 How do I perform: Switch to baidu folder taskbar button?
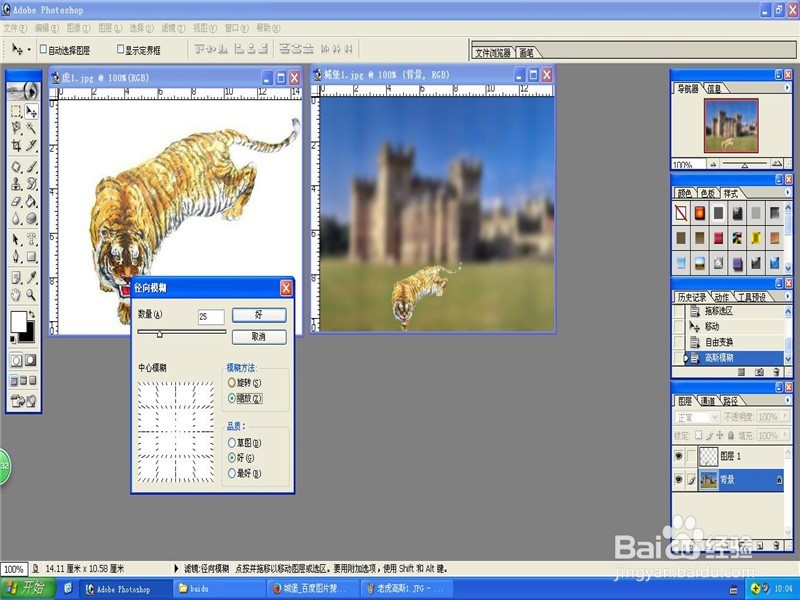tap(219, 588)
